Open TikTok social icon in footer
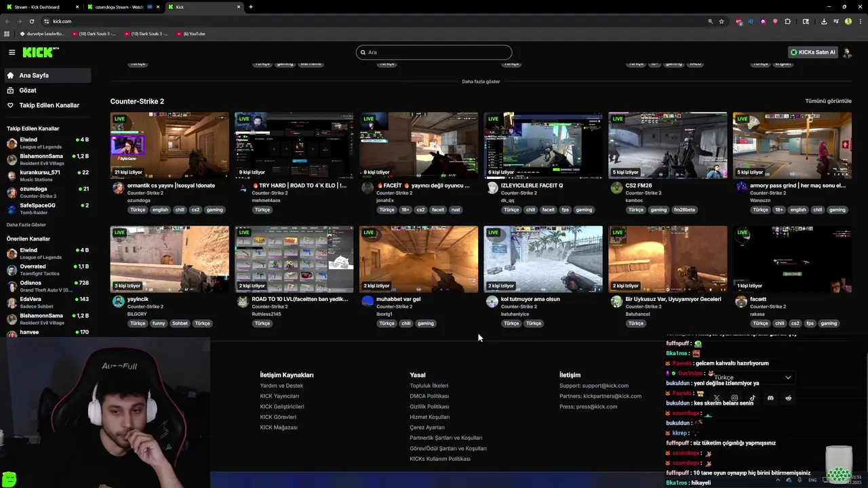 753,398
